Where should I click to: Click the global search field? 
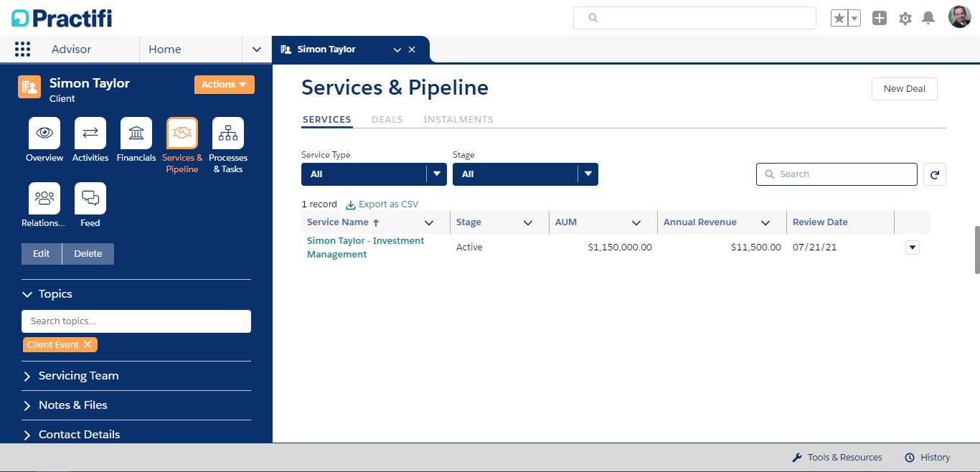coord(694,18)
